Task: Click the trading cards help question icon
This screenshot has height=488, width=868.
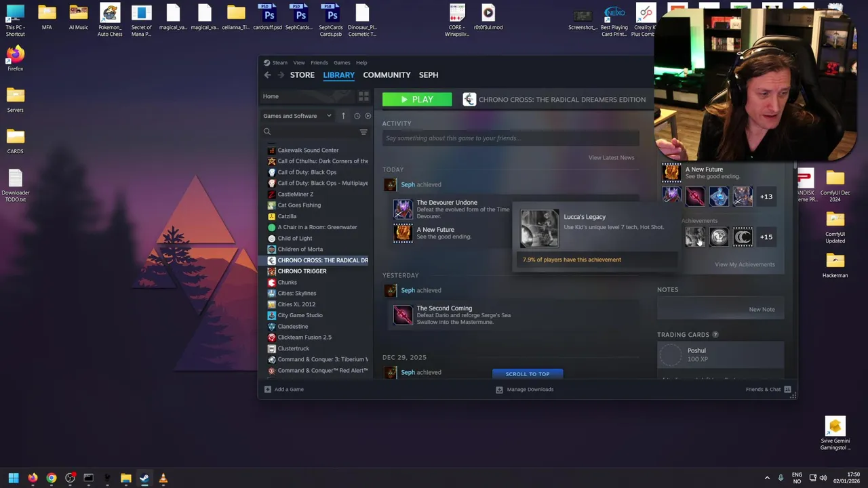Action: (715, 335)
